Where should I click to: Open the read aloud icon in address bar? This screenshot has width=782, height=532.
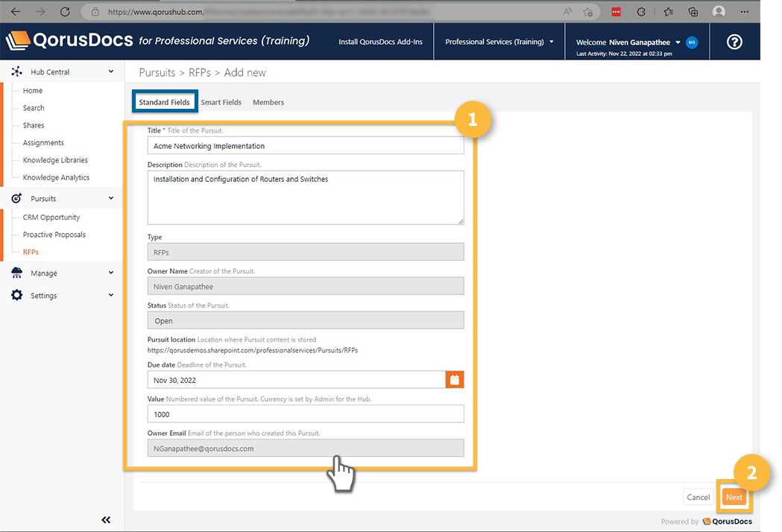pos(567,11)
